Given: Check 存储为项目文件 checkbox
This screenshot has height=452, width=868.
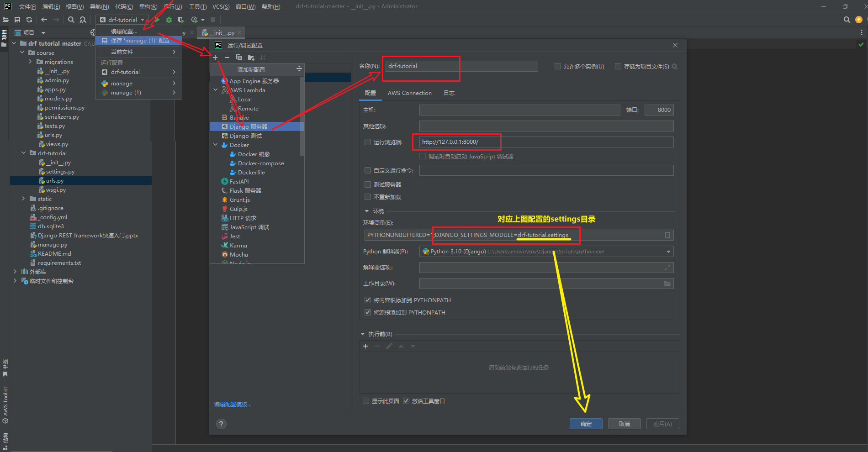Looking at the screenshot, I should pyautogui.click(x=618, y=66).
